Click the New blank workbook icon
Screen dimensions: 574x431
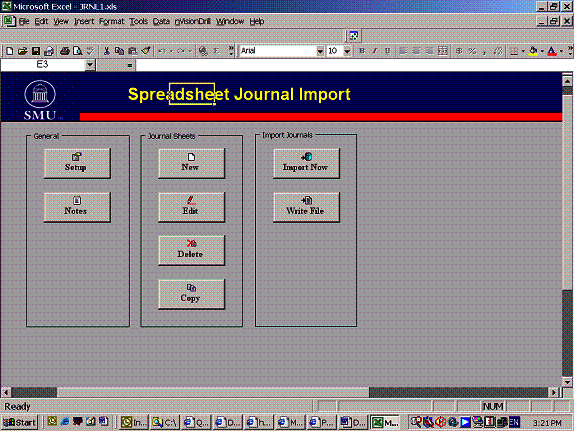[x=10, y=51]
